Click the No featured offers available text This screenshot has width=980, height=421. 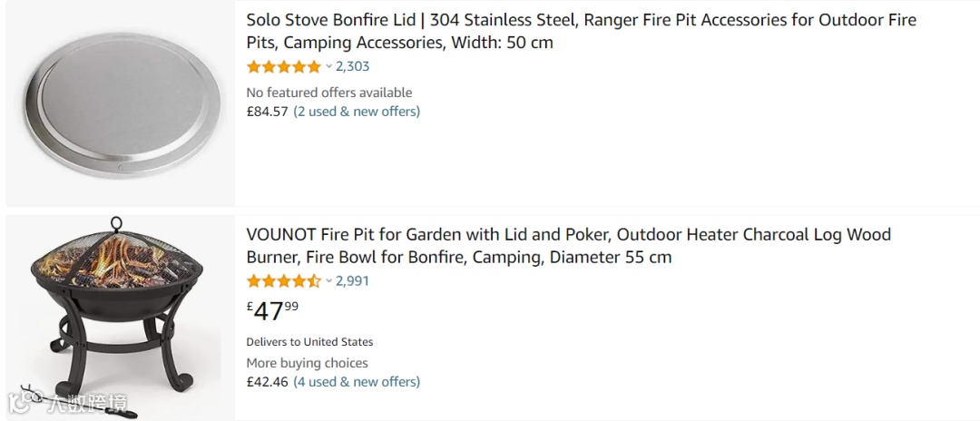[328, 93]
